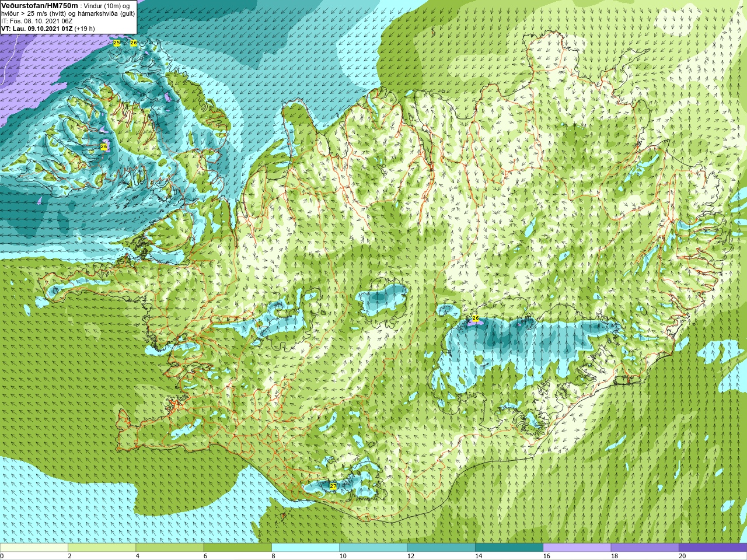
Task: Click the yellow 26 marker beside the 25 marker
Action: (134, 43)
